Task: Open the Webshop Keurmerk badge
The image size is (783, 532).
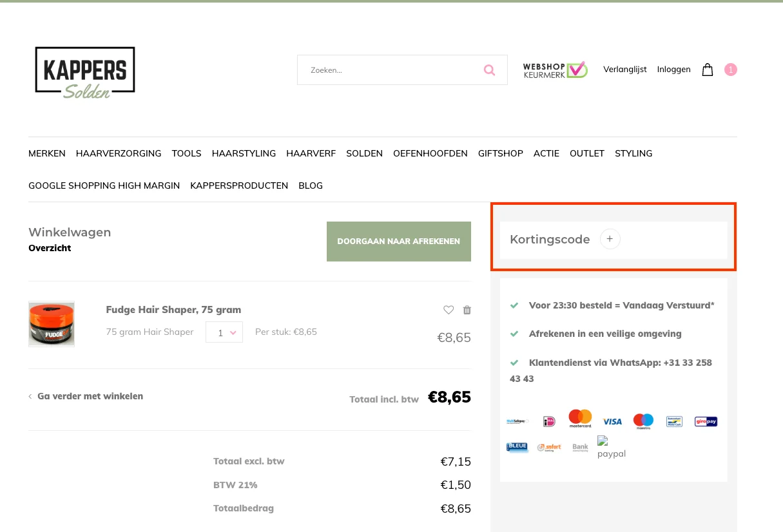Action: [556, 70]
